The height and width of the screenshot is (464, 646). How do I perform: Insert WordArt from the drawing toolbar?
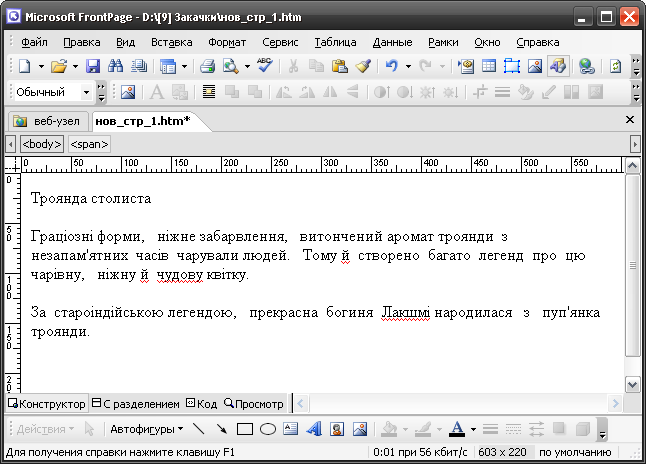[x=313, y=430]
